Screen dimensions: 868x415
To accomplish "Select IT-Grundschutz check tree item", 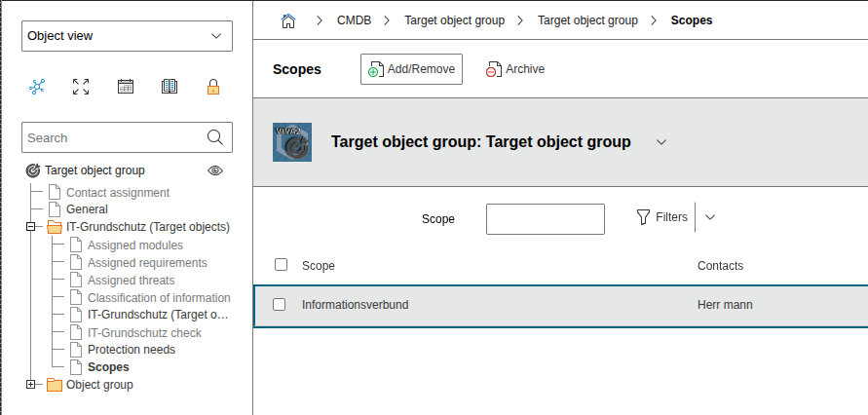I will tap(144, 333).
